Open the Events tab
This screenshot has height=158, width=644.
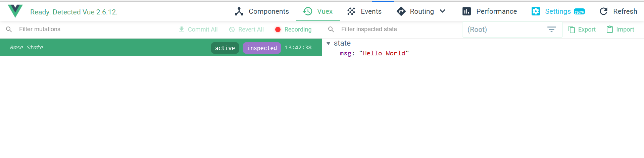coord(364,11)
